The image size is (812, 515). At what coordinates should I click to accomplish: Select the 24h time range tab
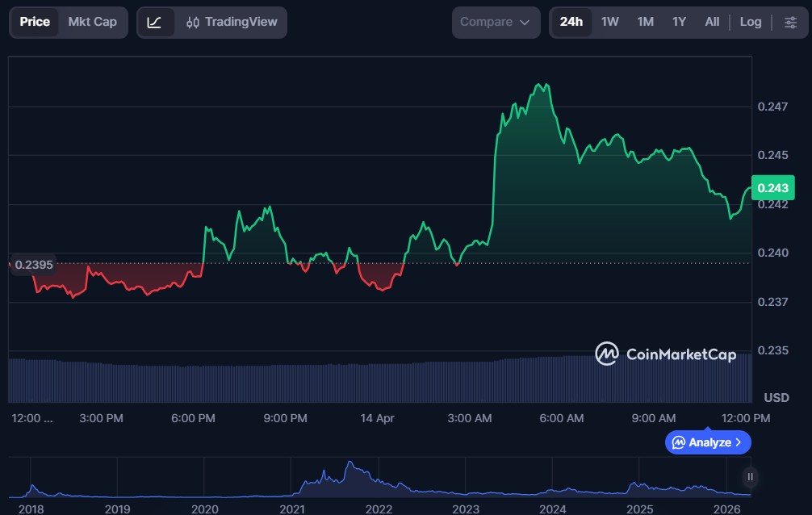click(571, 22)
